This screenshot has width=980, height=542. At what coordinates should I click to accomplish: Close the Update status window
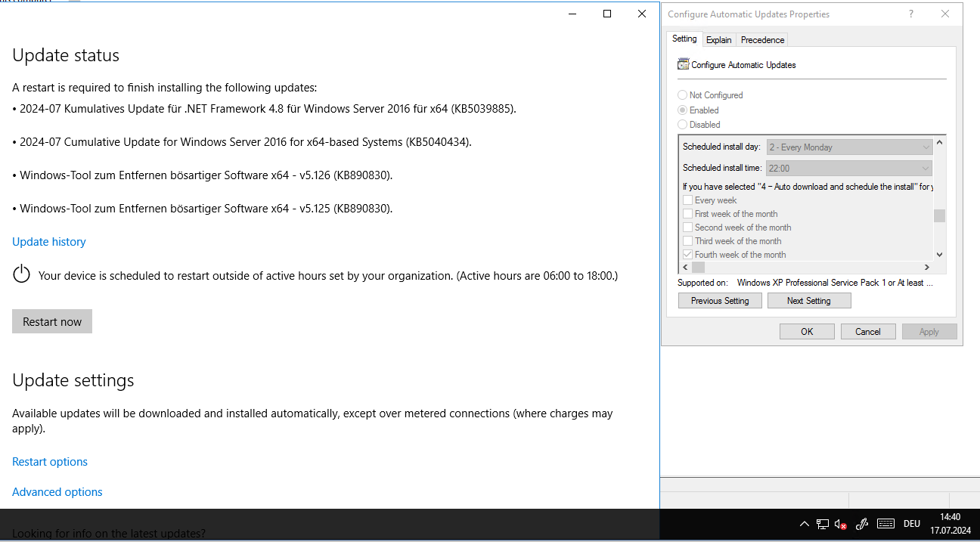pyautogui.click(x=641, y=14)
